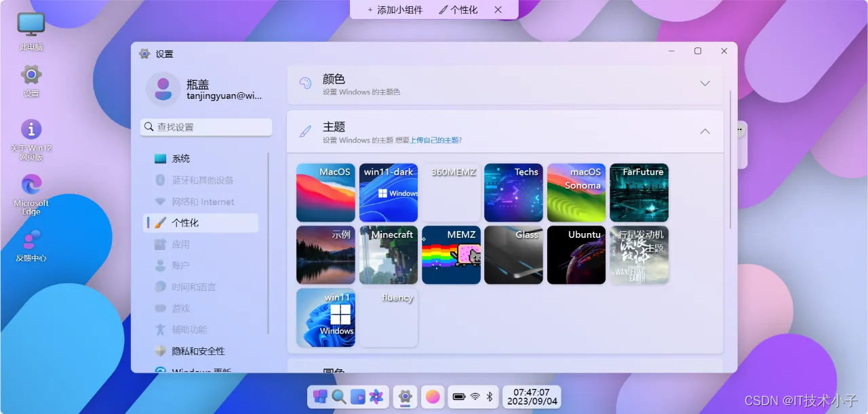868x414 pixels.
Task: Open 账户 in the sidebar
Action: click(201, 266)
